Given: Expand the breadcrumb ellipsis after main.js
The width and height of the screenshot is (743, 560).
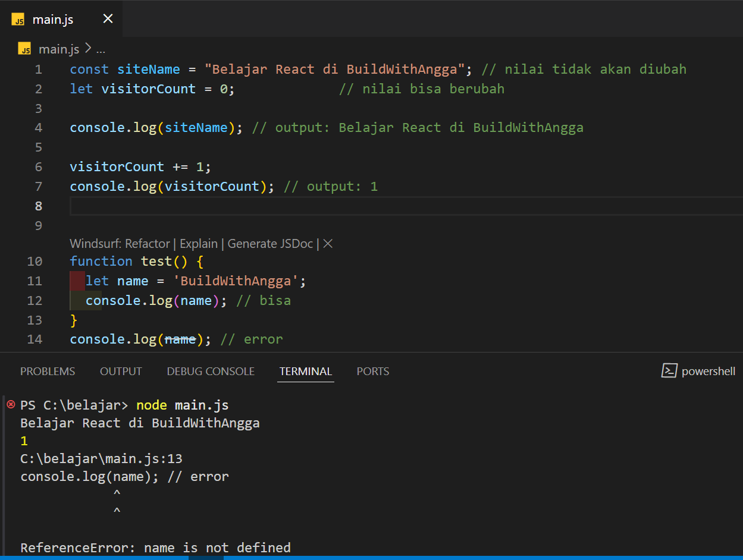Looking at the screenshot, I should point(101,49).
